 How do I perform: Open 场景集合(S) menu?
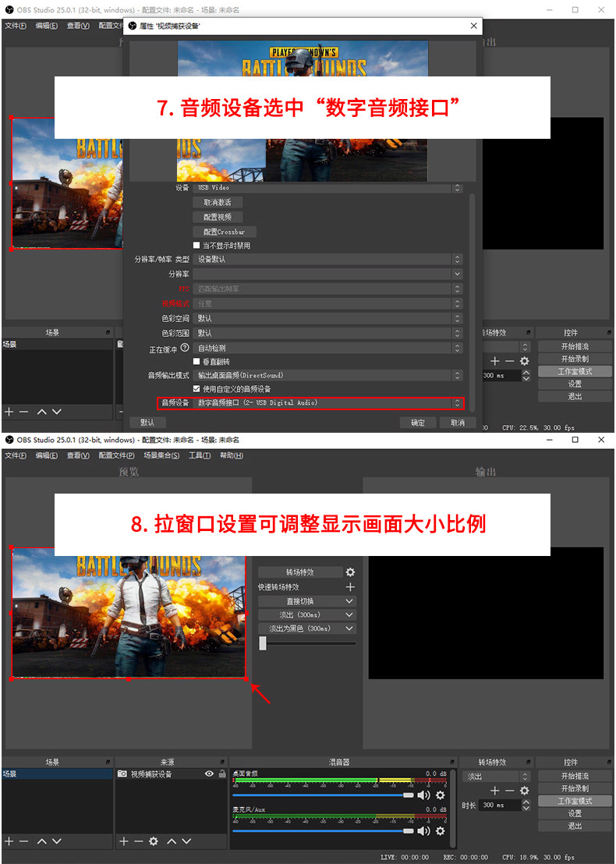tap(161, 455)
